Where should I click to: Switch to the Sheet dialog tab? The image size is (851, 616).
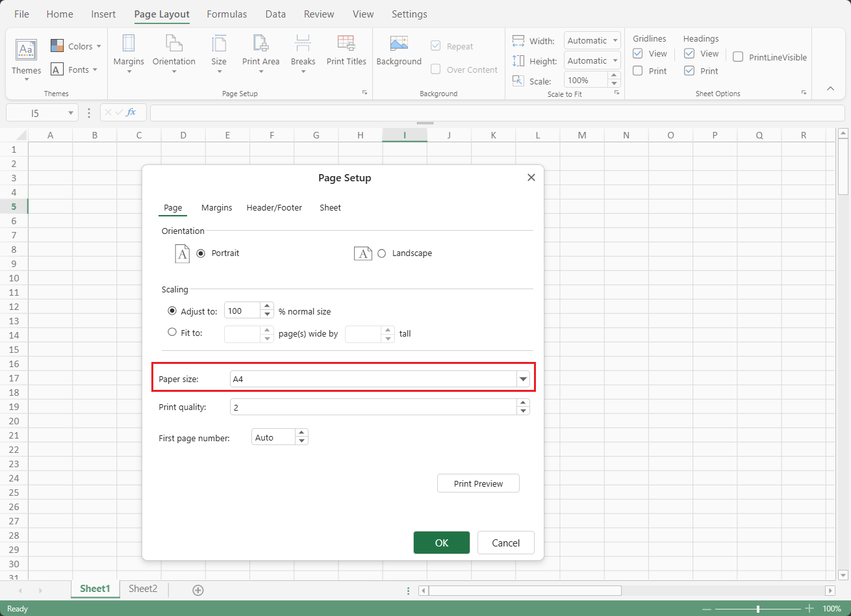click(330, 208)
